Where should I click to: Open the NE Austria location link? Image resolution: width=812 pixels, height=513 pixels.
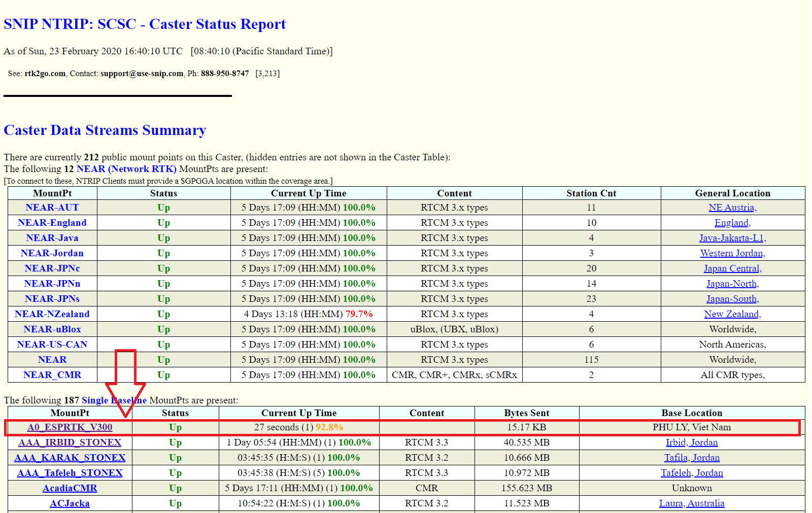[732, 208]
